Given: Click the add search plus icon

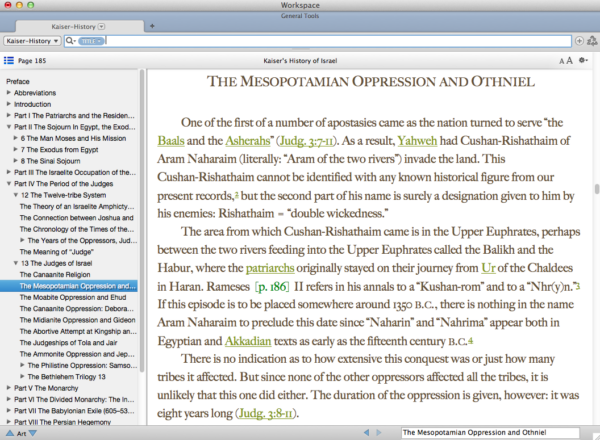Looking at the screenshot, I should pos(579,41).
